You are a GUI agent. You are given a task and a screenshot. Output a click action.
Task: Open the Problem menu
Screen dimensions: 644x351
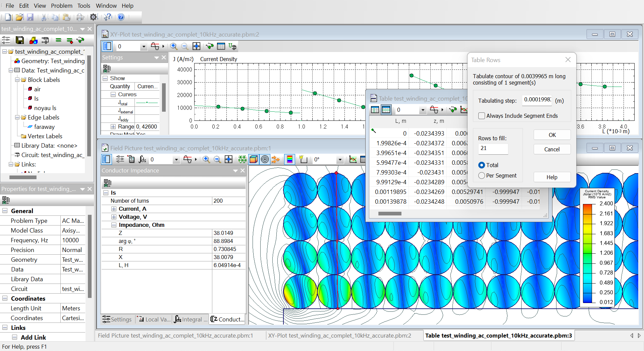61,6
